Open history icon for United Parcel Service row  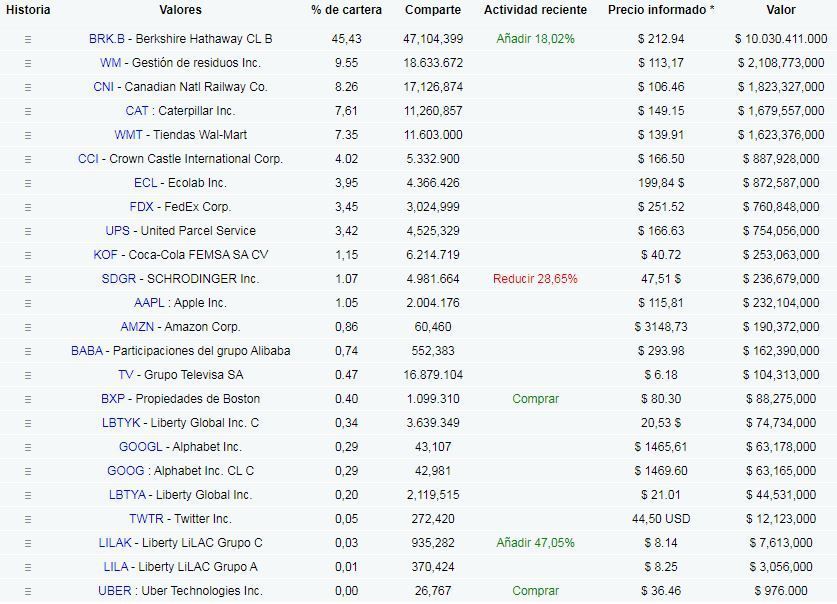click(x=28, y=232)
